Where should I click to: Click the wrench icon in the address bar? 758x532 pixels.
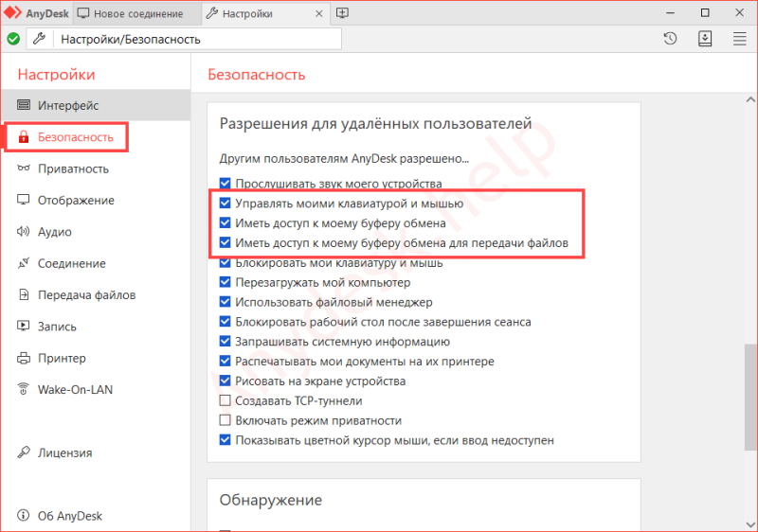pos(39,39)
